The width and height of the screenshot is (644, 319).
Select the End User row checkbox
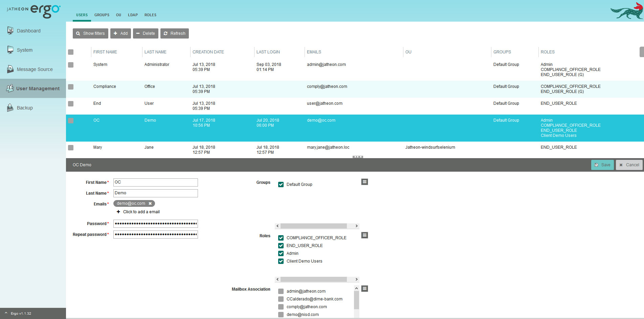[x=71, y=104]
